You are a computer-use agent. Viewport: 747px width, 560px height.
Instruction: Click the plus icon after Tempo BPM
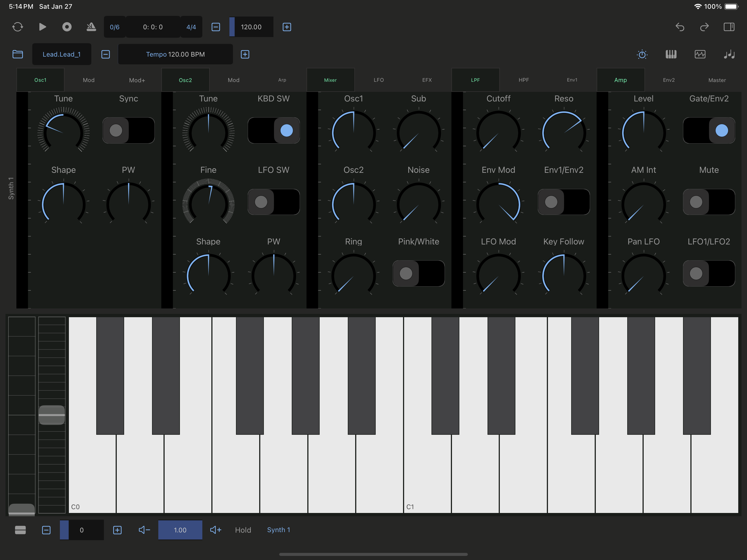click(245, 54)
